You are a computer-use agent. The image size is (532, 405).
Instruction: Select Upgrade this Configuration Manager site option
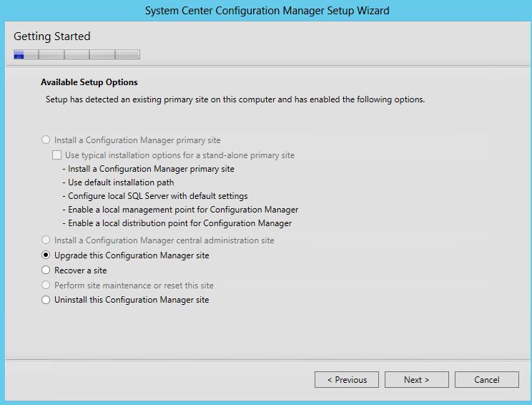[x=46, y=255]
